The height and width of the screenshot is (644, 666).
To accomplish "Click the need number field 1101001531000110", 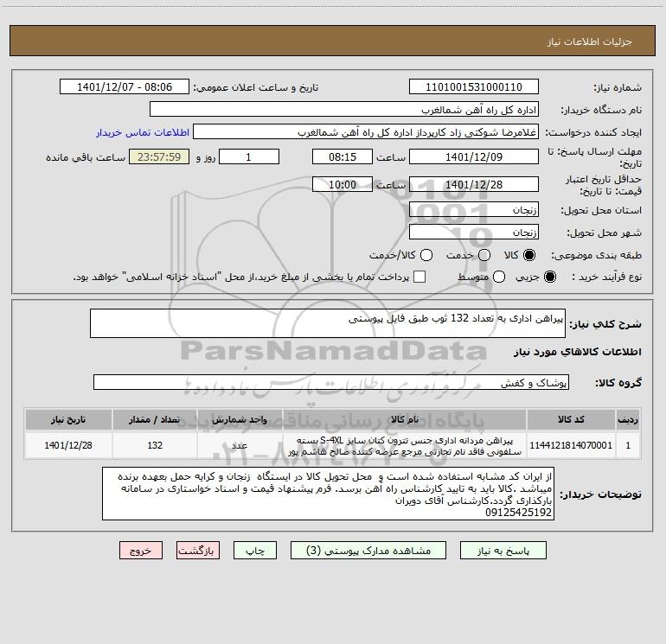I will point(474,87).
